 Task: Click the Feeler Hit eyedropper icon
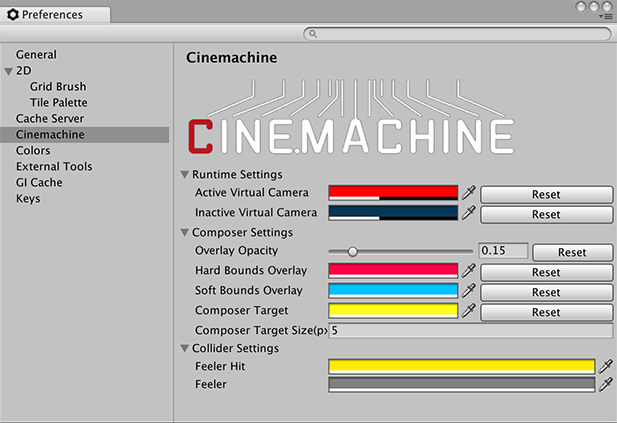point(604,367)
